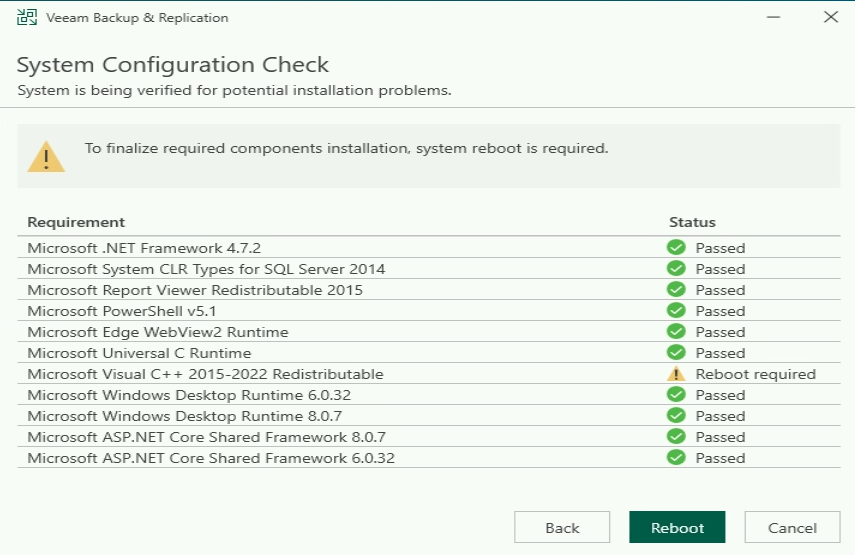This screenshot has height=555, width=855.
Task: Click the Veeam Backup & Replication title icon
Action: click(x=27, y=18)
